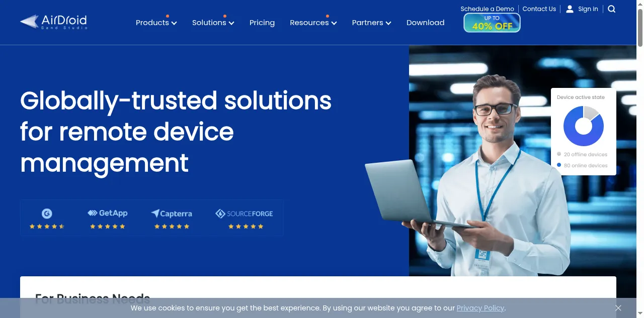Screen dimensions: 644x318
Task: Expand the Products dropdown menu
Action: (x=156, y=23)
